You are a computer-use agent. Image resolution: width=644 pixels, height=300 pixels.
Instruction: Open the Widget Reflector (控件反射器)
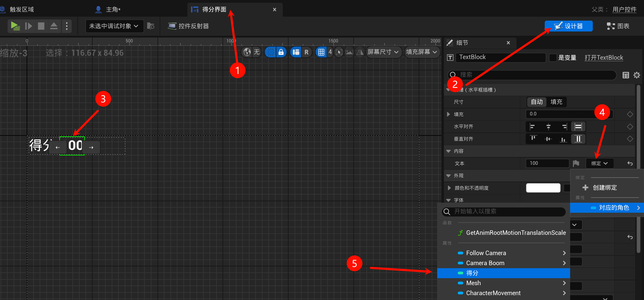[188, 26]
